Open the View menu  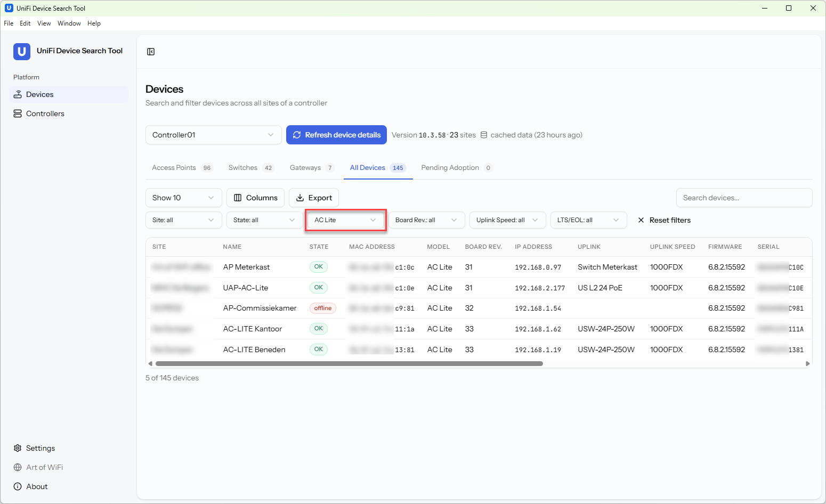[44, 23]
